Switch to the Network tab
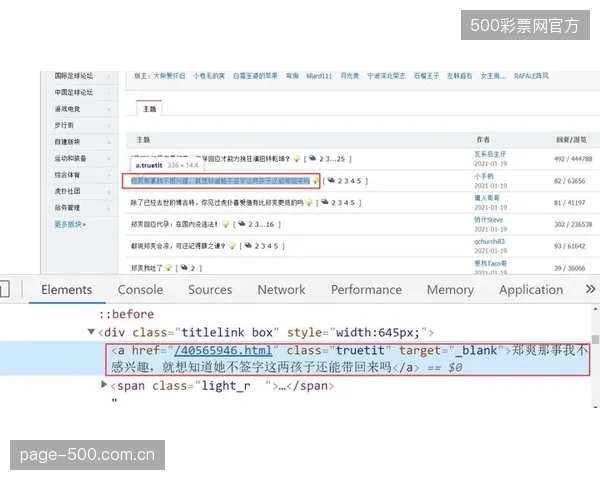Viewport: 600px width, 480px height. click(281, 290)
